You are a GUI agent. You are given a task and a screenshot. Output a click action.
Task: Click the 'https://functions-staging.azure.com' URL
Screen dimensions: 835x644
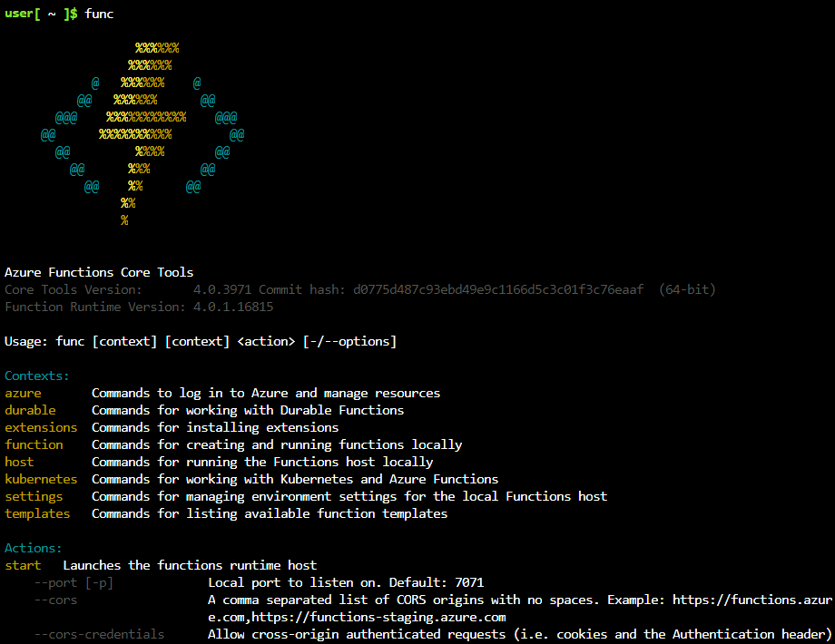click(378, 618)
